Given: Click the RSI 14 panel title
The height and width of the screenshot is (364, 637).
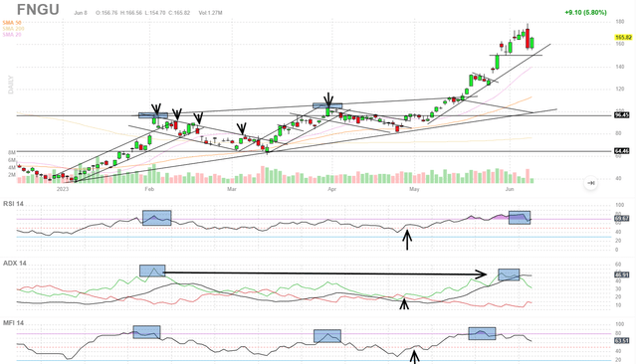Looking at the screenshot, I should [x=13, y=204].
